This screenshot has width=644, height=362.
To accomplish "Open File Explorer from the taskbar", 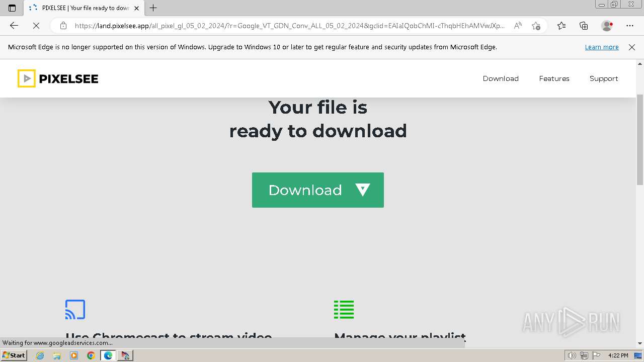I will (x=57, y=355).
